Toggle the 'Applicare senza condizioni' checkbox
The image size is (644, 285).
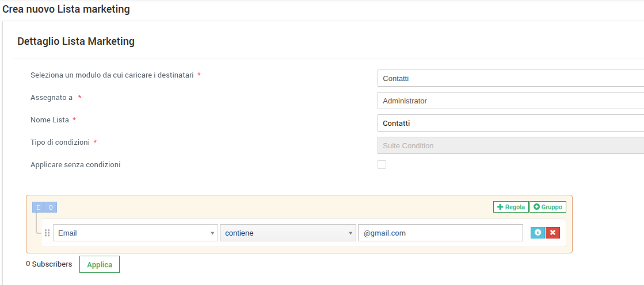click(x=382, y=165)
